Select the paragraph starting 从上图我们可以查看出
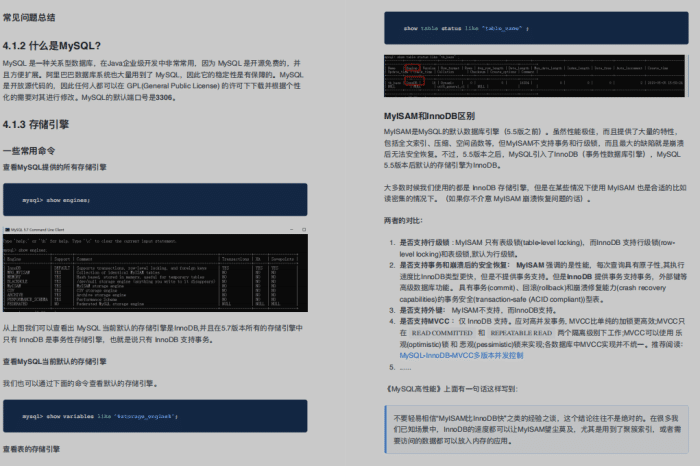 (153, 334)
